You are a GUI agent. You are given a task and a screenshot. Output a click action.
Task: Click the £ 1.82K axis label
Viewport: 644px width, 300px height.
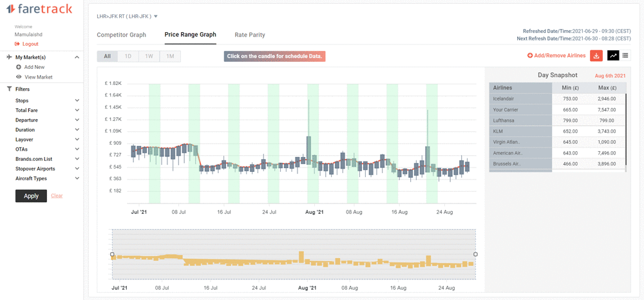pos(113,83)
